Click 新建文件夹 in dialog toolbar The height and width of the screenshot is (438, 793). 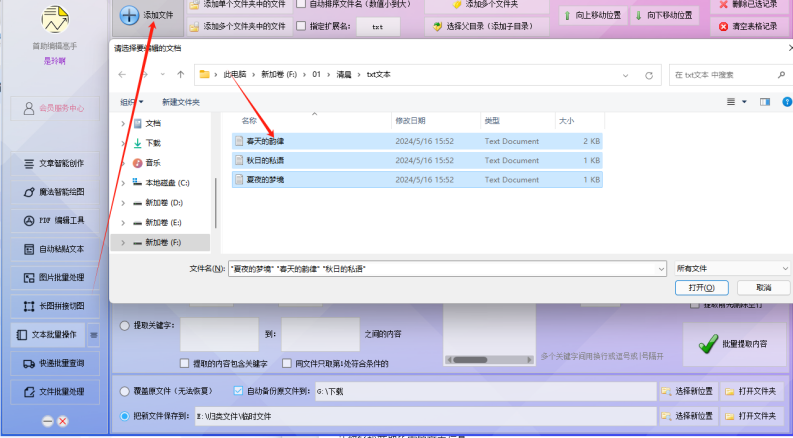click(181, 102)
